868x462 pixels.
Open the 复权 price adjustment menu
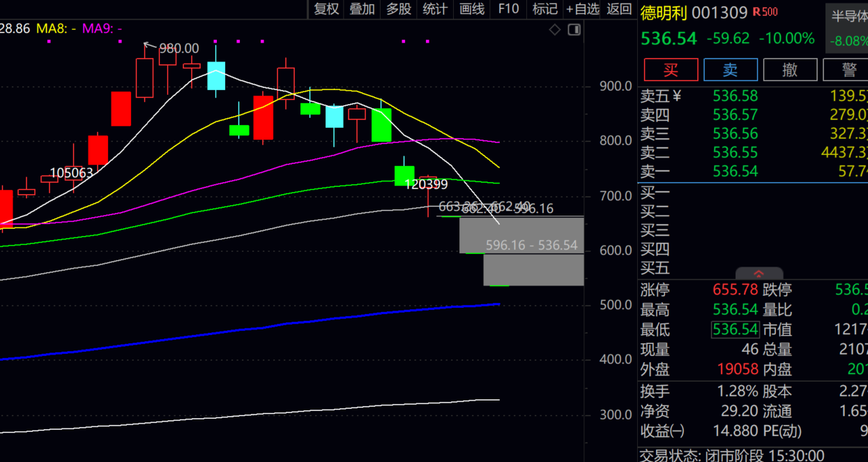pyautogui.click(x=326, y=9)
